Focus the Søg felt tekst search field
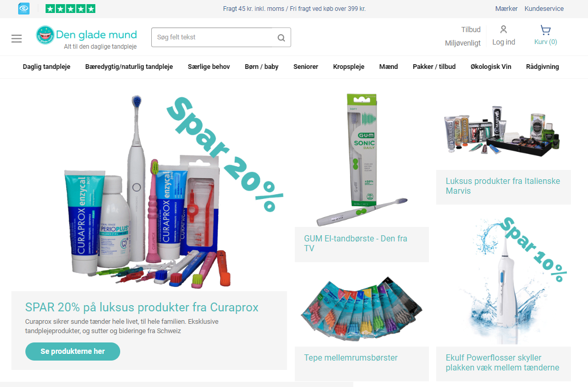Viewport: 588px width, 387px height. 214,37
